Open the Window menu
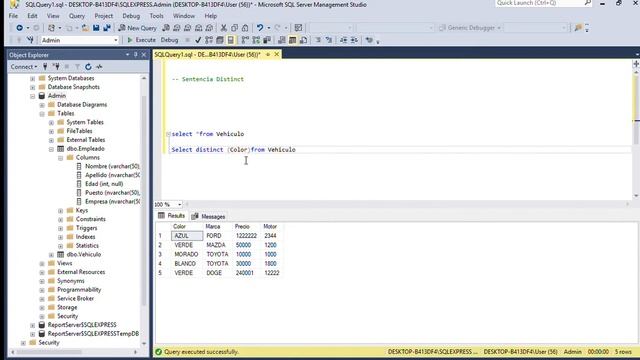 pyautogui.click(x=184, y=16)
